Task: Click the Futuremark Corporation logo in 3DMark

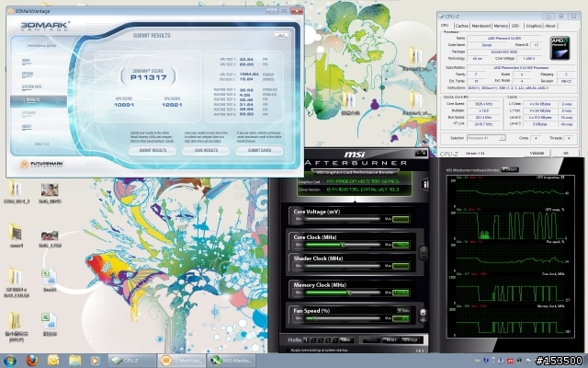Action: click(x=41, y=165)
